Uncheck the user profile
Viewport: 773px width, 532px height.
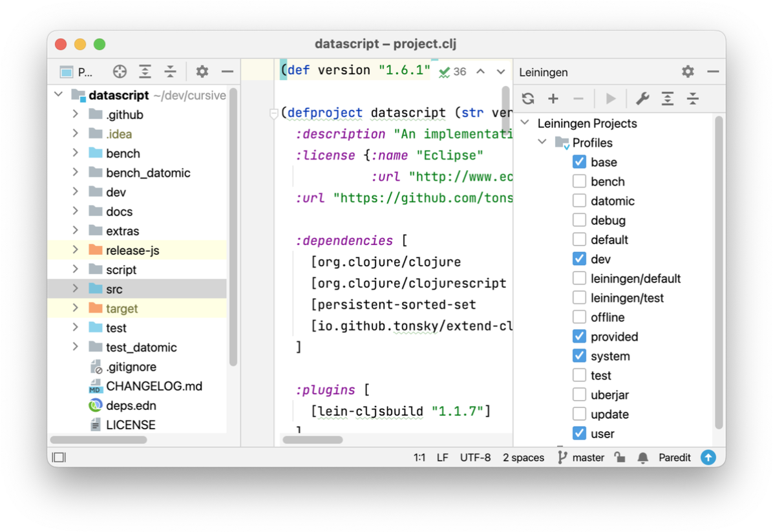tap(579, 433)
